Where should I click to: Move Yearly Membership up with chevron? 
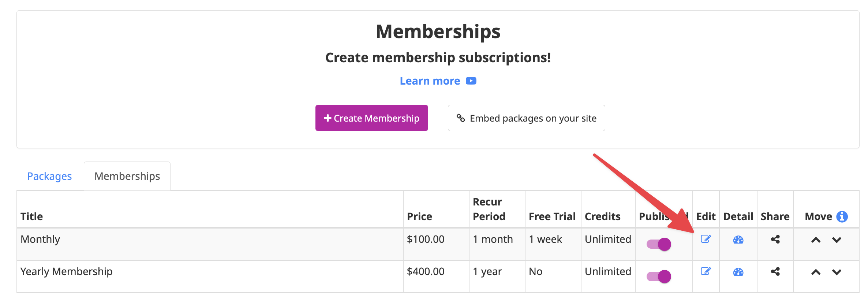816,272
